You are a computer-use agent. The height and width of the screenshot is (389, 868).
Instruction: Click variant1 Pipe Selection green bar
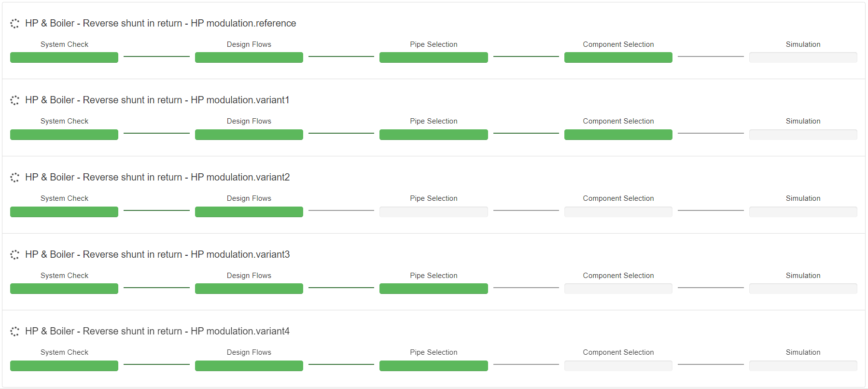click(x=434, y=135)
